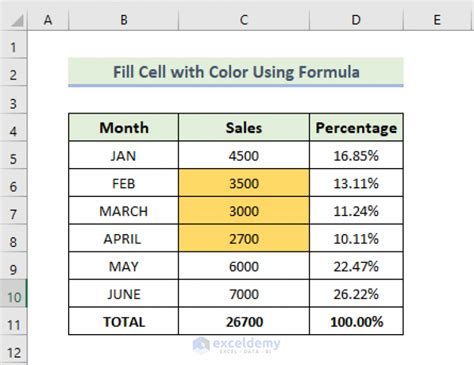This screenshot has height=365, width=474.
Task: Select column E header
Action: tap(439, 20)
